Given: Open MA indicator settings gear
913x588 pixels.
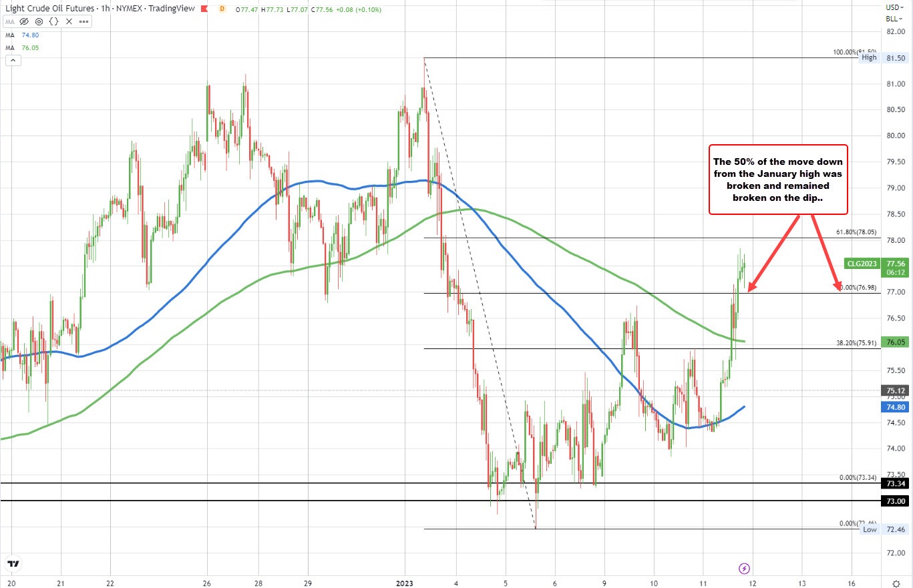Looking at the screenshot, I should 39,21.
